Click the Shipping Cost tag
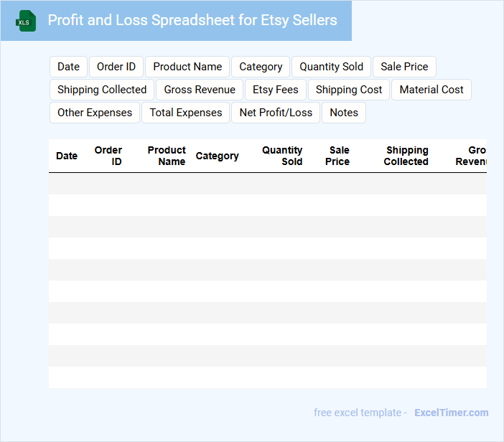This screenshot has width=504, height=442. [349, 90]
